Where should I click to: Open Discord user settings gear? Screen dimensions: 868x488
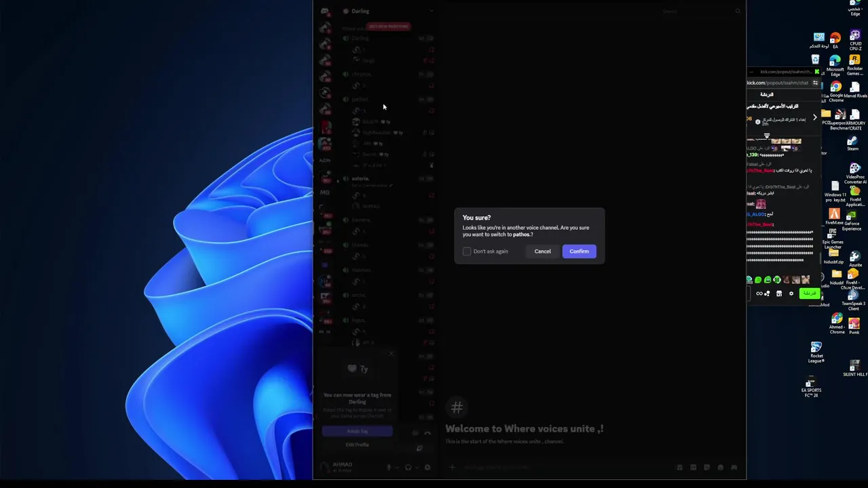coord(427,467)
